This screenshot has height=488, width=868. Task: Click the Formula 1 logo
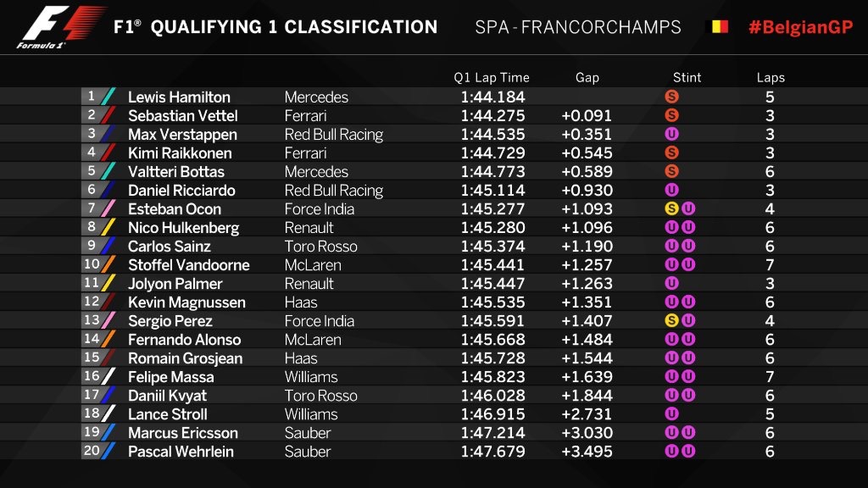pyautogui.click(x=61, y=27)
